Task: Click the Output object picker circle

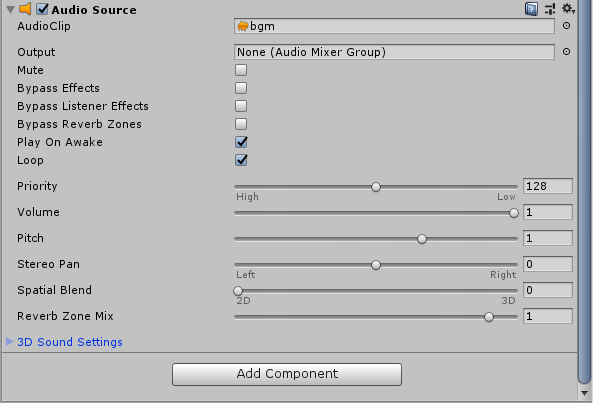Action: 566,51
